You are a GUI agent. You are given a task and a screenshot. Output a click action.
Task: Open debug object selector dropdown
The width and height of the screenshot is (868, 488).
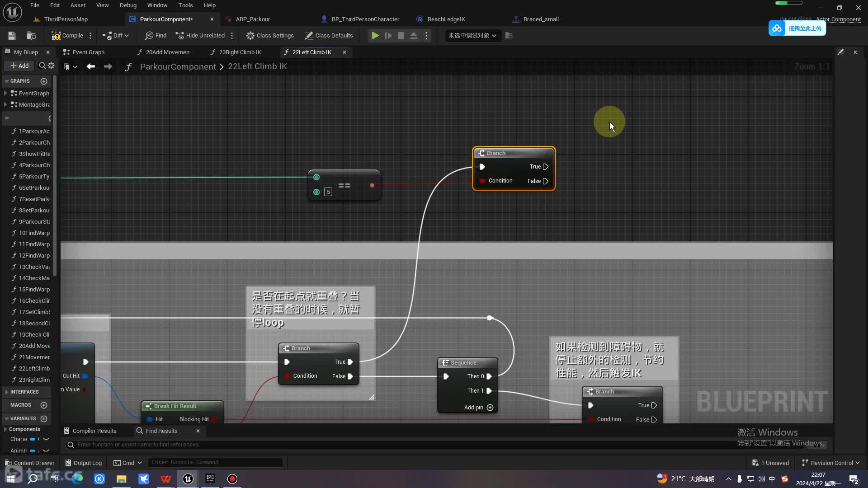[x=472, y=36]
